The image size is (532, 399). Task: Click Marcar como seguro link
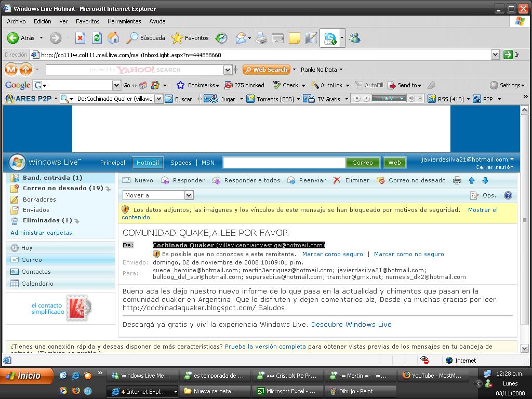tap(332, 254)
